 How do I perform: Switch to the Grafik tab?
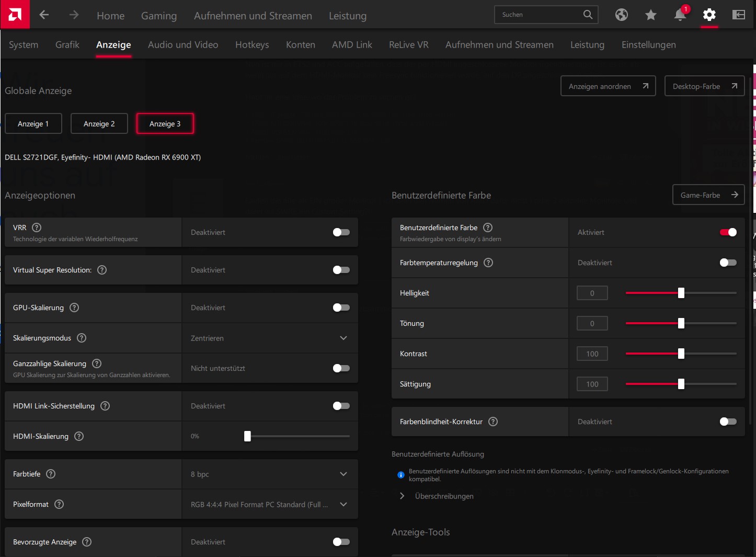pyautogui.click(x=67, y=45)
